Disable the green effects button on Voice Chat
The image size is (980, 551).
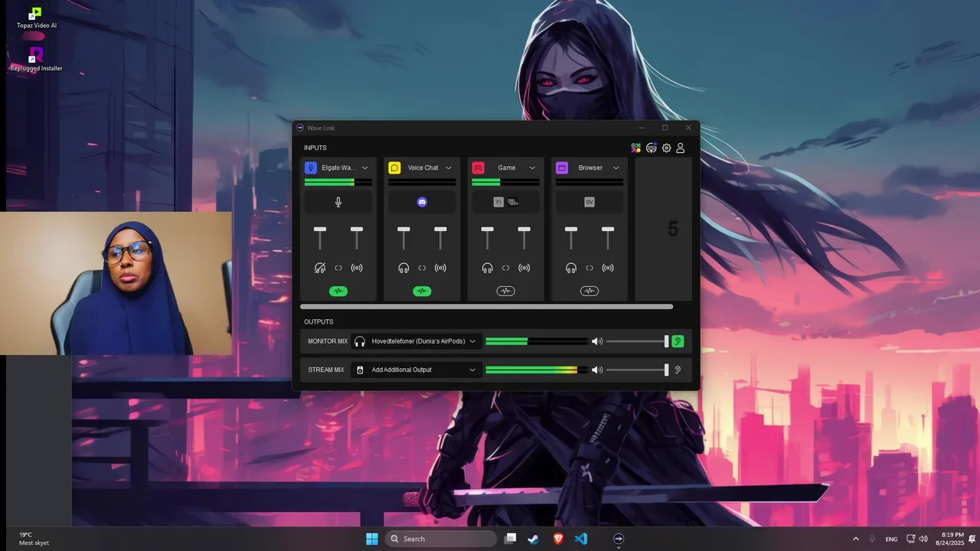[422, 291]
